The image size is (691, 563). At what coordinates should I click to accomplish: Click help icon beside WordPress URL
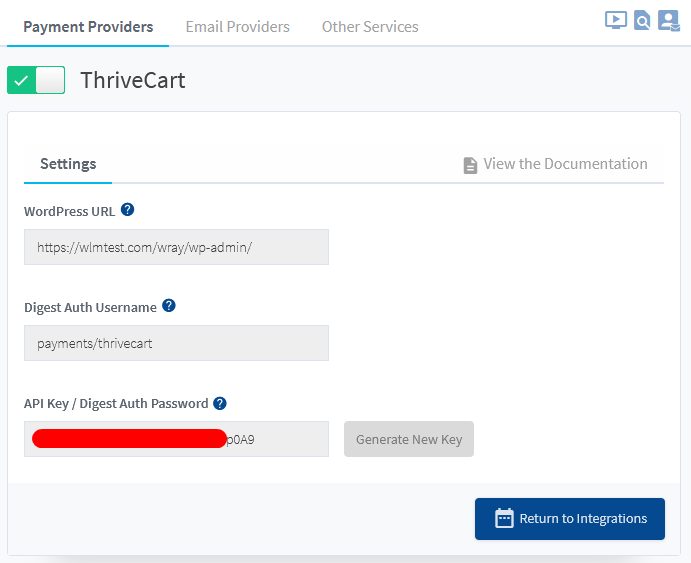pos(127,210)
